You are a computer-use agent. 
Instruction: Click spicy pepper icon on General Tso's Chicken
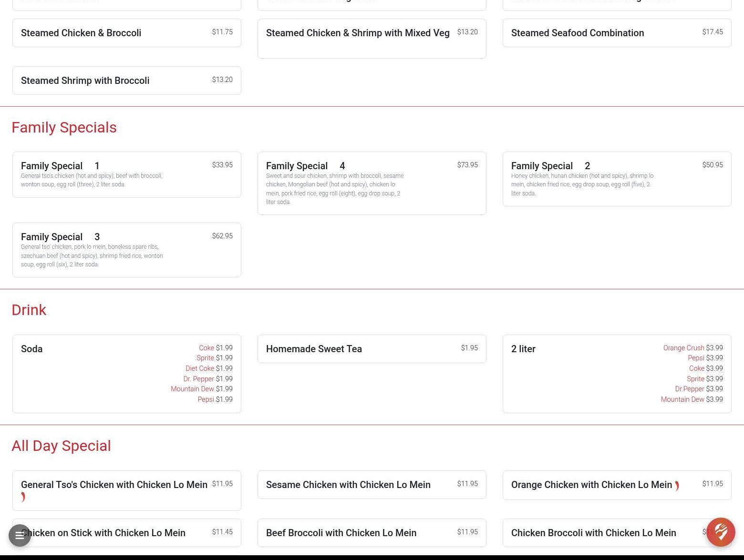[23, 497]
